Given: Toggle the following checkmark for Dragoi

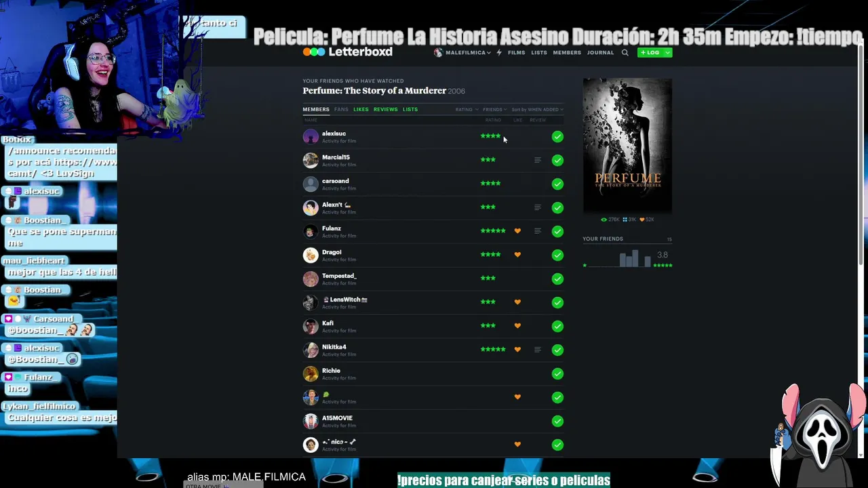Looking at the screenshot, I should pyautogui.click(x=557, y=256).
